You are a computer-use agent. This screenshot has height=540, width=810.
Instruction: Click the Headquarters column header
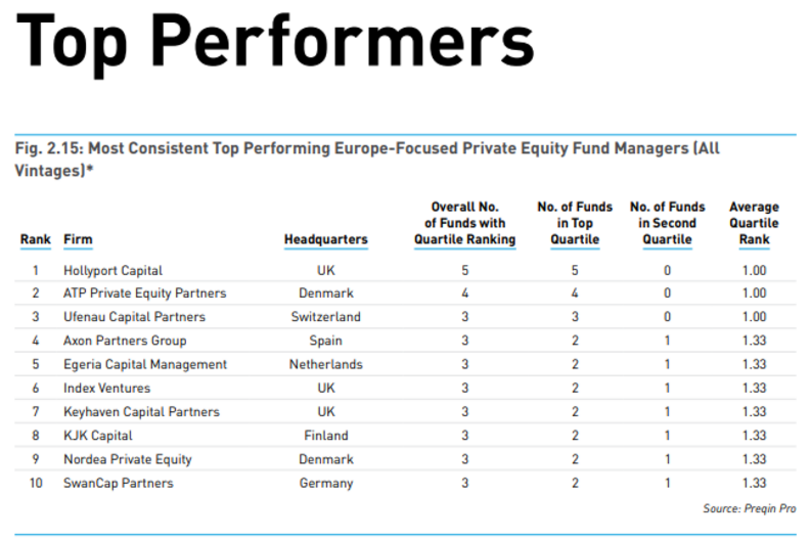[325, 240]
